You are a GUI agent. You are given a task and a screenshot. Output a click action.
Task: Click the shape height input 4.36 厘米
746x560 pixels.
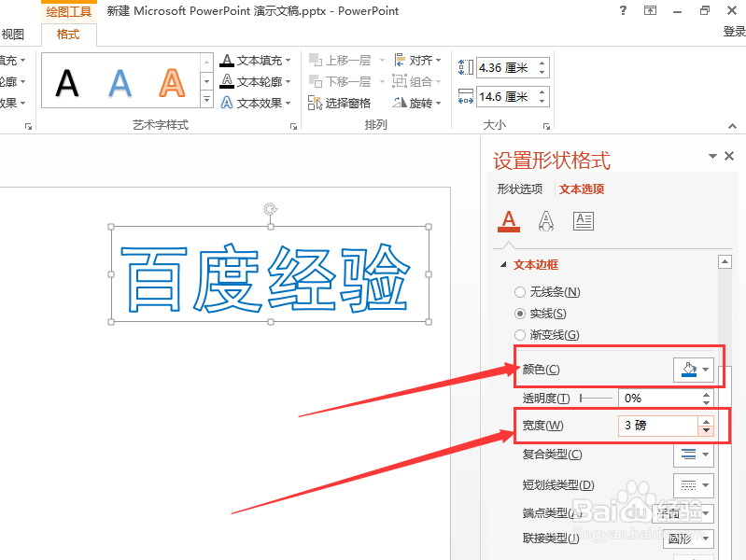pyautogui.click(x=507, y=67)
